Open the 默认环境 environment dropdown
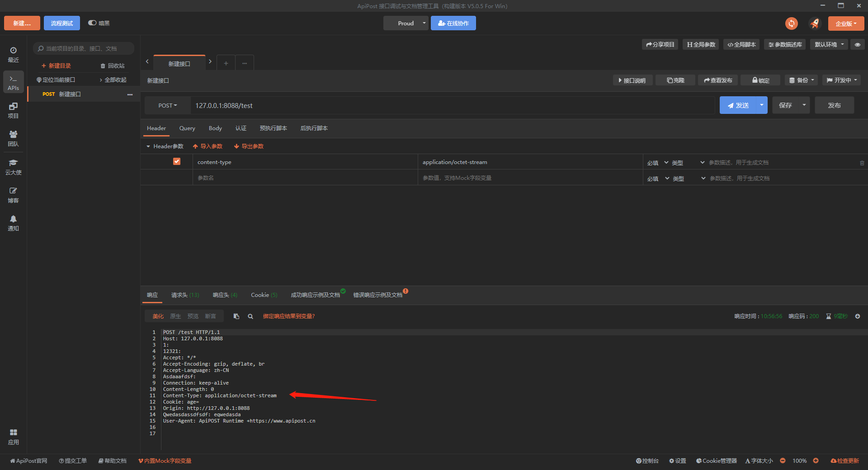 829,44
